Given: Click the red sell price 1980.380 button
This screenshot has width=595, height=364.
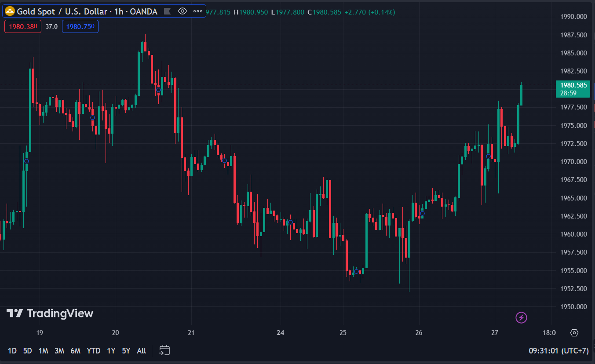Looking at the screenshot, I should (23, 26).
